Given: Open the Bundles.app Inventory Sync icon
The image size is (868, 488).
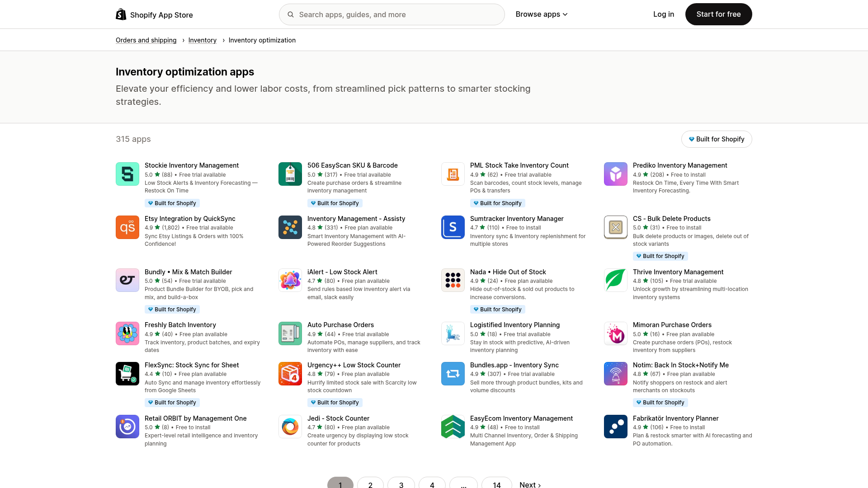Looking at the screenshot, I should pyautogui.click(x=453, y=374).
